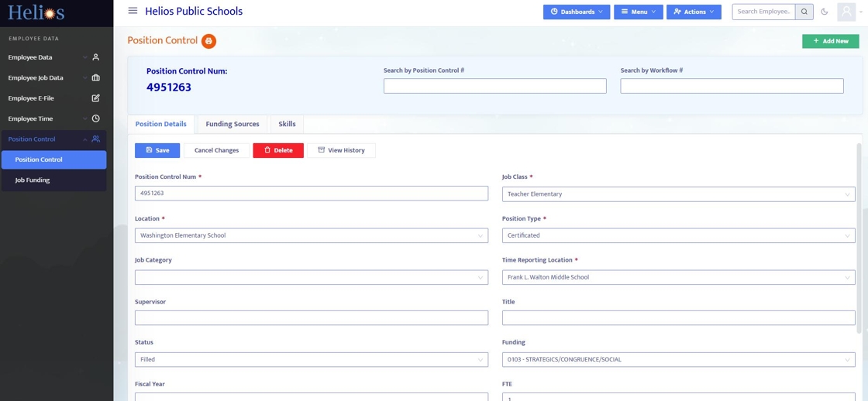This screenshot has height=401, width=868.
Task: Click the Employee Time clock icon
Action: 96,118
